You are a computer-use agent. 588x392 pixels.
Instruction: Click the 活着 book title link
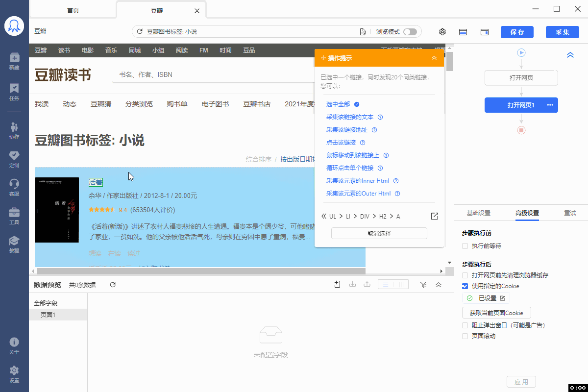96,183
